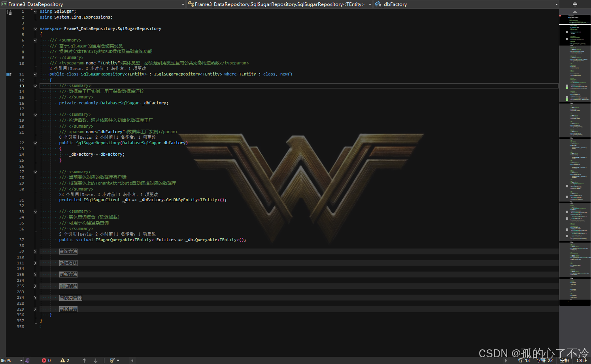
Task: Collapse the constructor body at line 22
Action: coord(35,143)
